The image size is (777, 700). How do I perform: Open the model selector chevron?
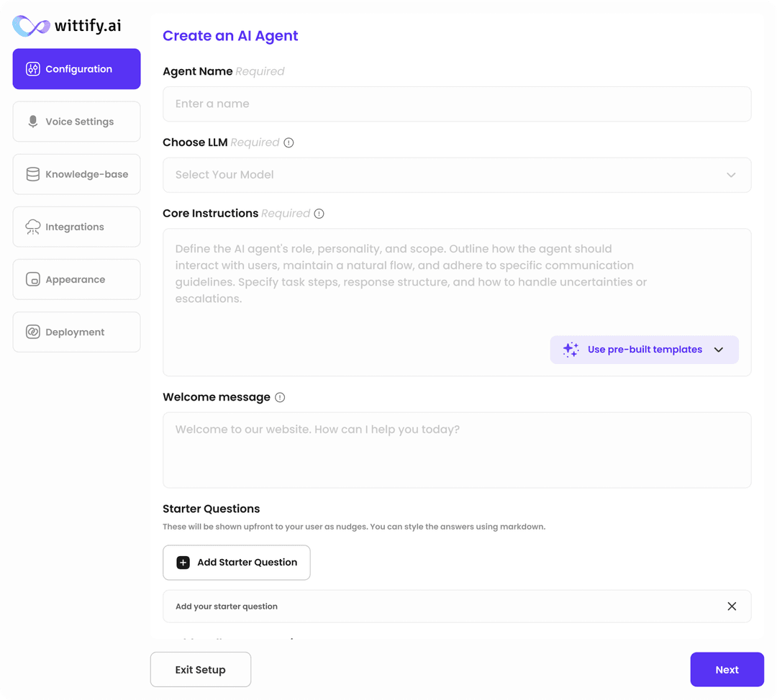[731, 175]
